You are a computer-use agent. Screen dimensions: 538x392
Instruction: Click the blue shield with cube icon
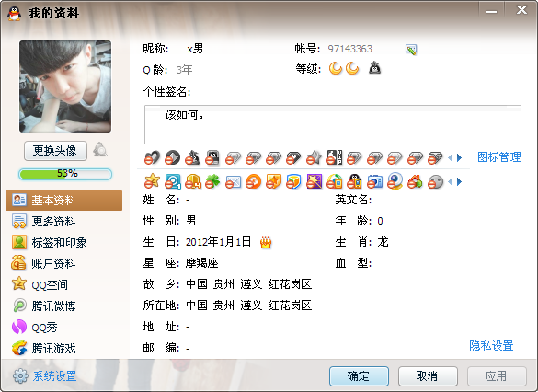[x=293, y=181]
